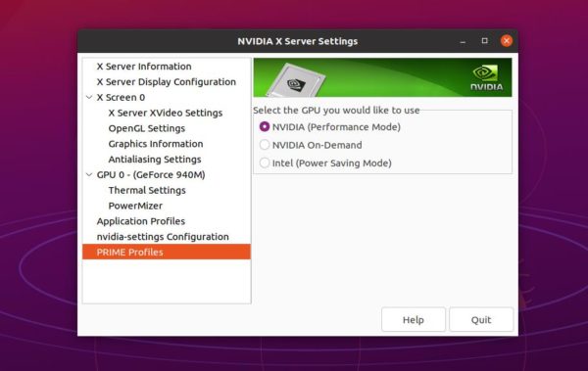Open X Server Display Configuration
This screenshot has height=371, width=588.
[167, 81]
